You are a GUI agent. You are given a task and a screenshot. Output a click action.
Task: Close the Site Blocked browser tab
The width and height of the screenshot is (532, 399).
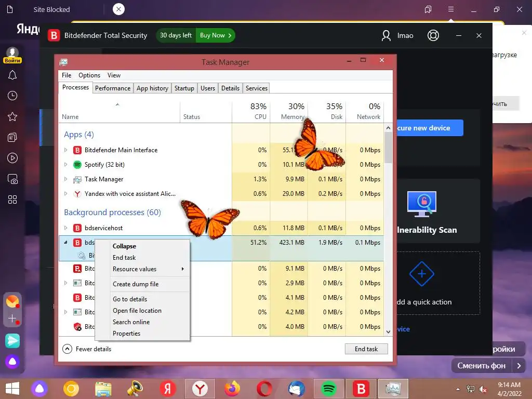pyautogui.click(x=118, y=9)
